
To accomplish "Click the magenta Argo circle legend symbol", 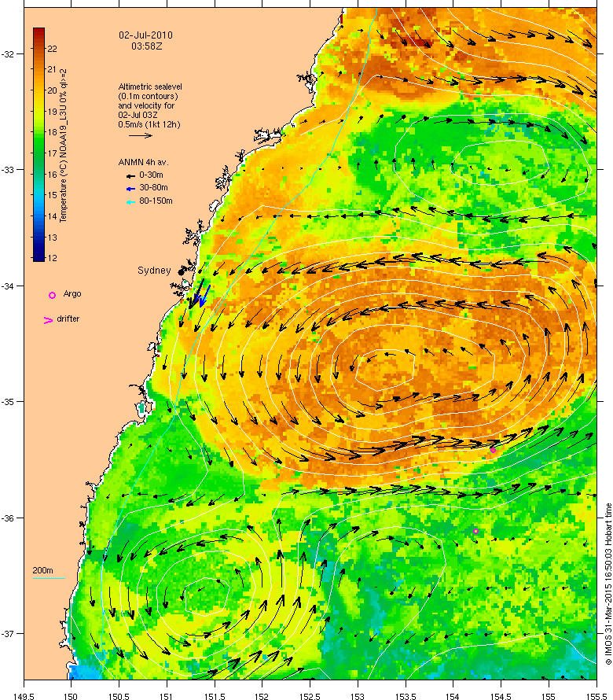I will pyautogui.click(x=52, y=295).
